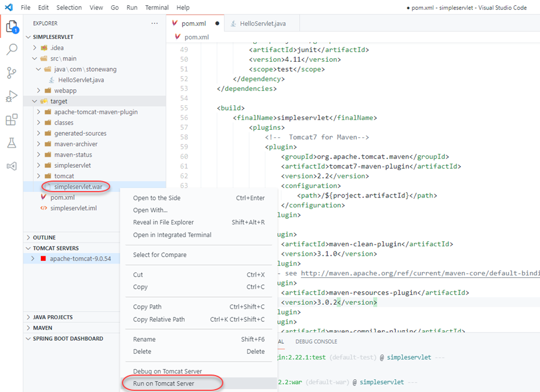Screen dimensions: 540x392
Task: Choose Run on Tomcat Server
Action: (x=199, y=383)
